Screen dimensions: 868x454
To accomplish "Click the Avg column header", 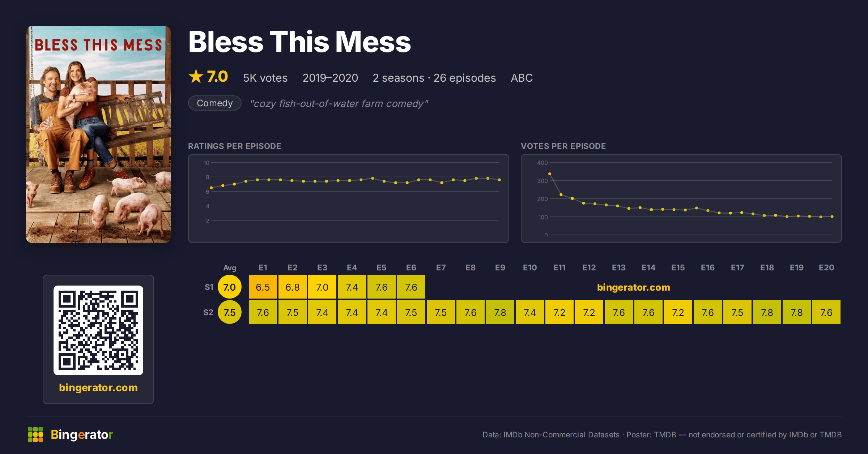I will coord(230,268).
